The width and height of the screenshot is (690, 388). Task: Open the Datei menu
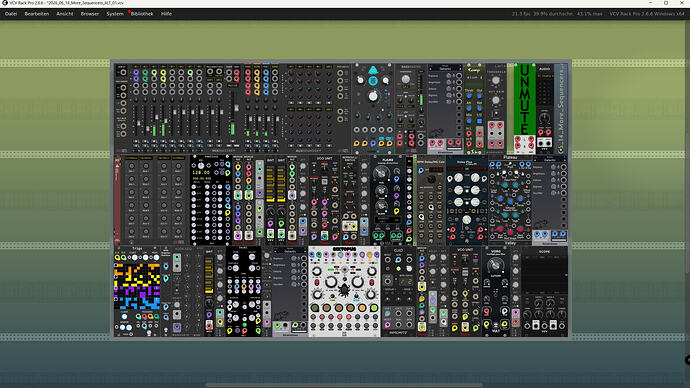coord(11,14)
